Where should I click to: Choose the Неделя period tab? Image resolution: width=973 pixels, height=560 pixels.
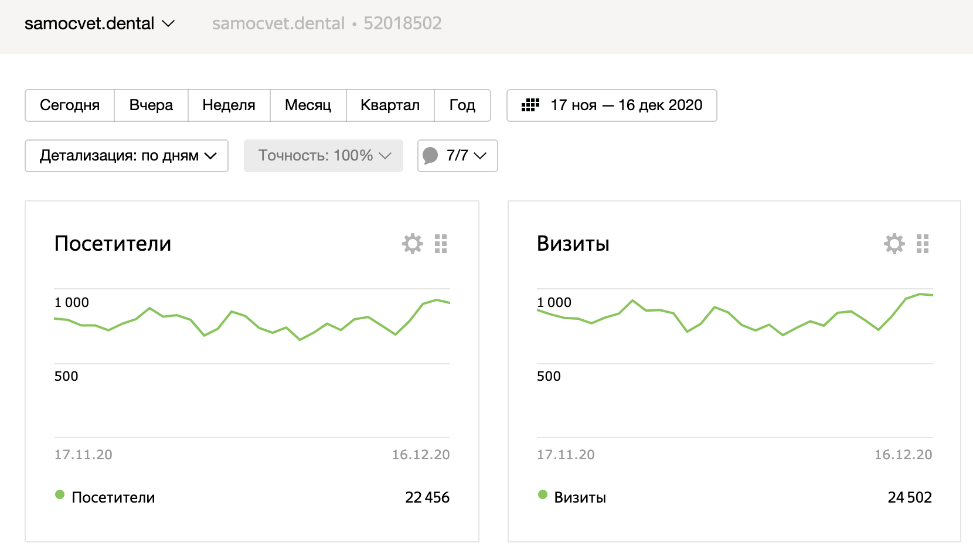tap(229, 105)
